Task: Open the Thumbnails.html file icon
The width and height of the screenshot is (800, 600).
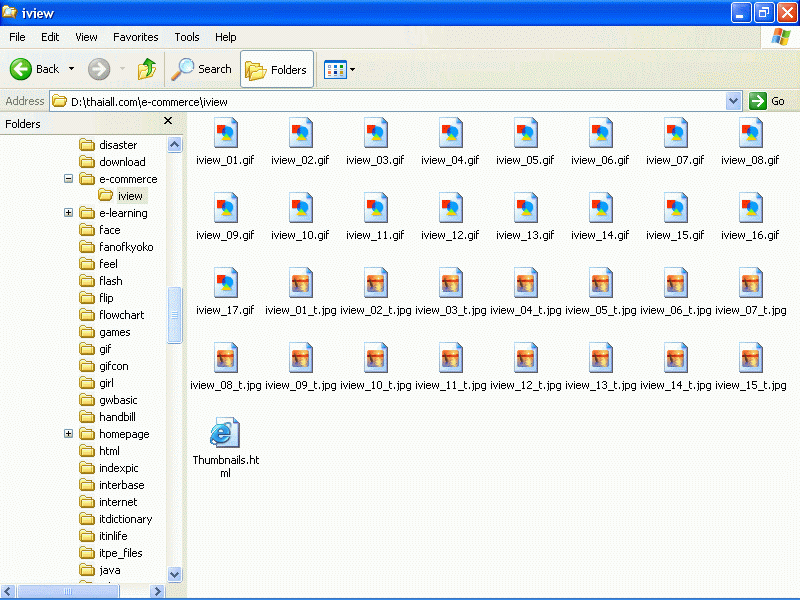Action: point(225,433)
